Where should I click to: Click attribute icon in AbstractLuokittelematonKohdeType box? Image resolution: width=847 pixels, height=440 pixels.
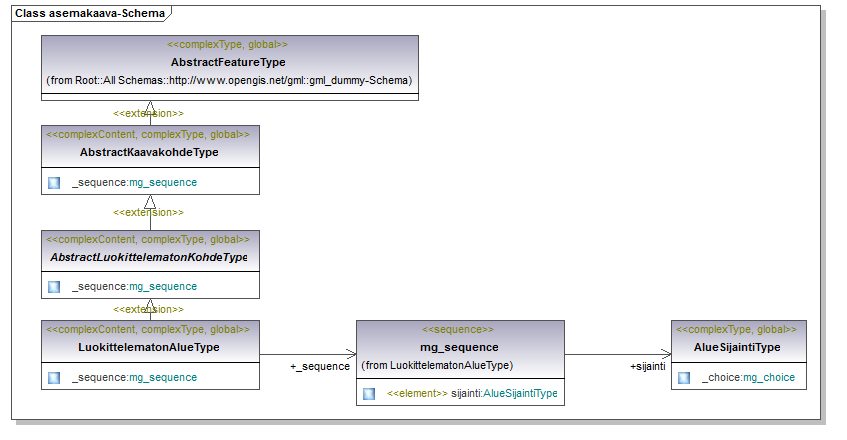click(54, 286)
